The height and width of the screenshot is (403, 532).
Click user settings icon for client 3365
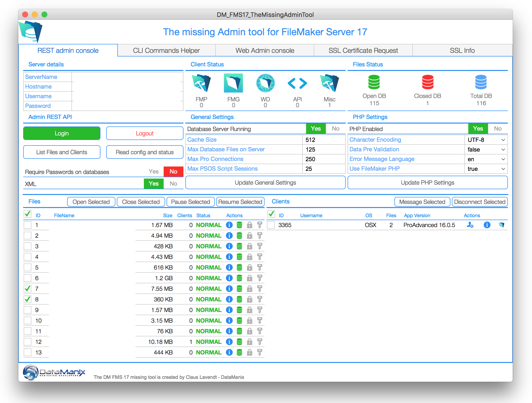[470, 225]
